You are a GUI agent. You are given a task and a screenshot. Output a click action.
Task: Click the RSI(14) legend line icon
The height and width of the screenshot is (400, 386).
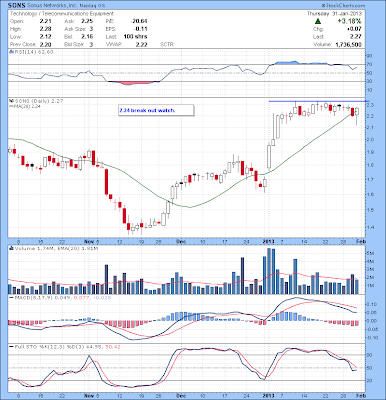(10, 52)
